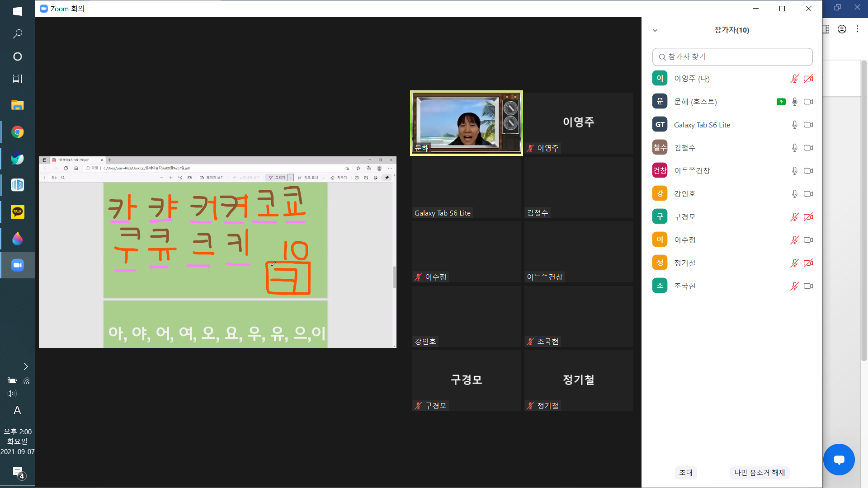Click 구경모 camera-off icon
868x488 pixels.
808,217
